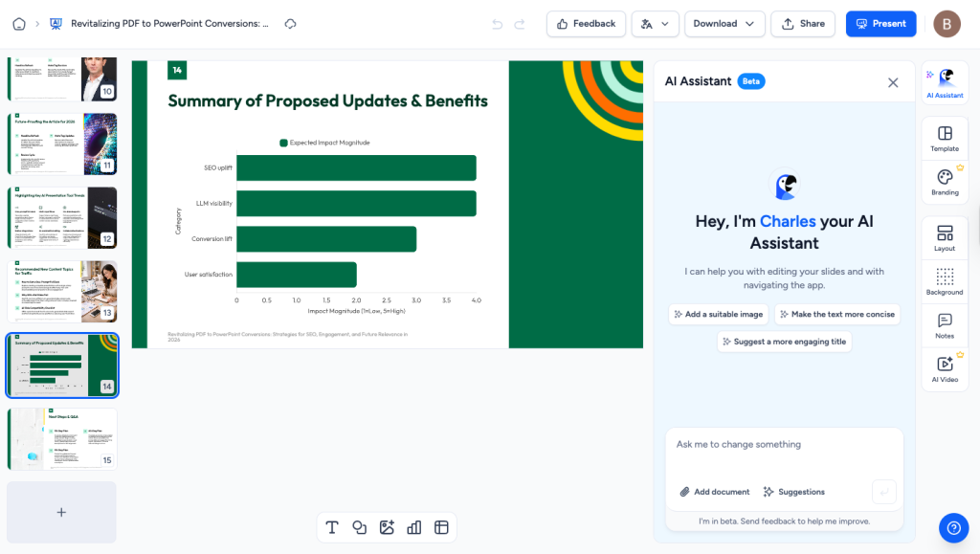The image size is (980, 554).
Task: Click the 'Ask me to change something' field
Action: (784, 445)
